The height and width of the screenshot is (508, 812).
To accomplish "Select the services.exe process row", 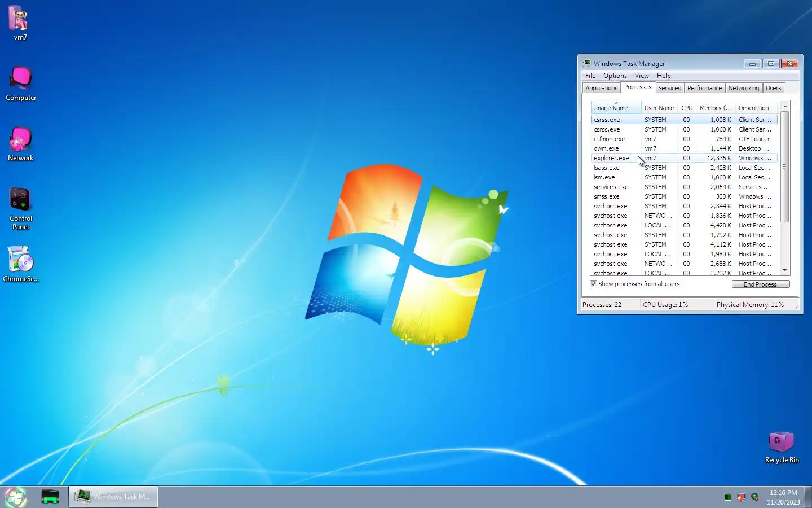I will pyautogui.click(x=684, y=187).
